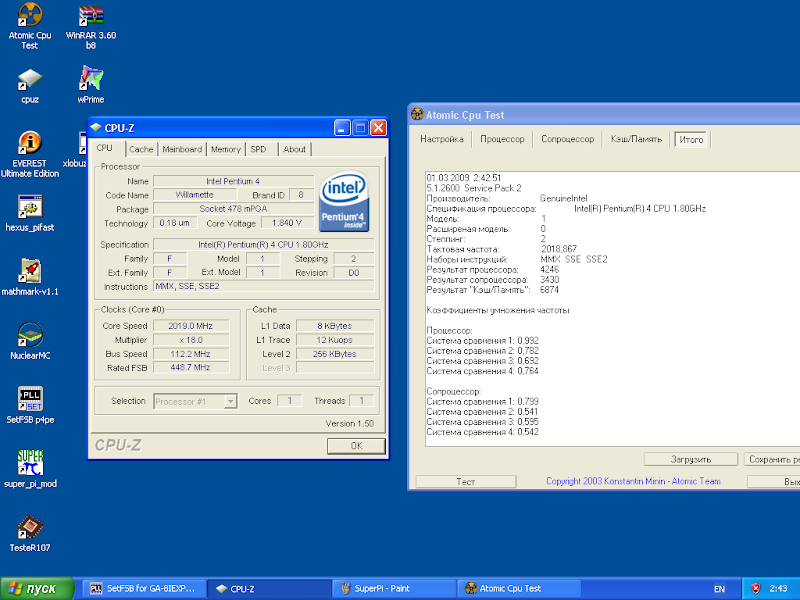Click the Core Voltage value 1.840 V
Screen dimensions: 800x600
pyautogui.click(x=287, y=223)
